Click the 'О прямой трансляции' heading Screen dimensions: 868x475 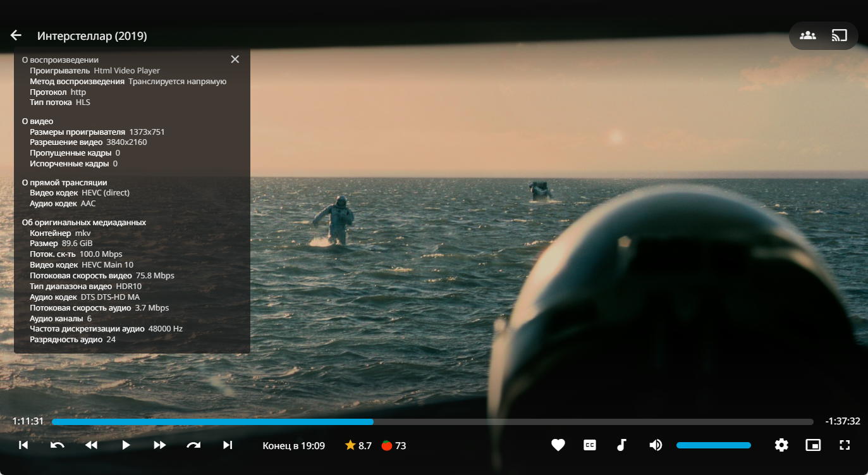tap(64, 183)
